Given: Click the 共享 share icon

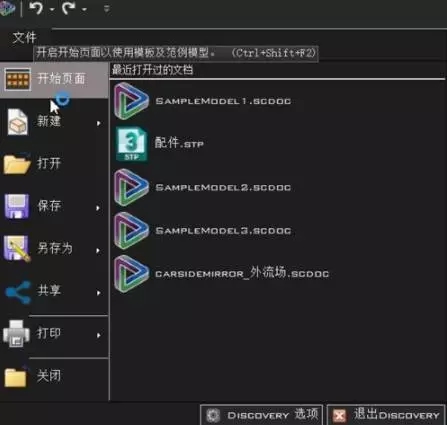Looking at the screenshot, I should coord(18,292).
